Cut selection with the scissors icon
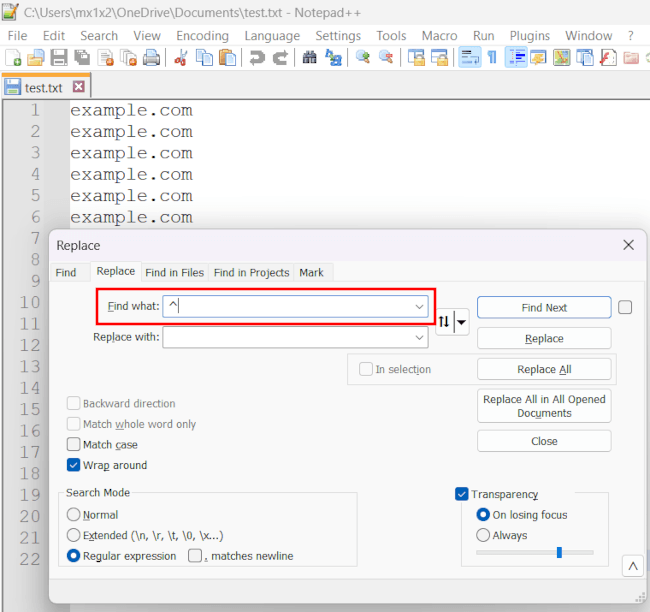 click(x=181, y=58)
